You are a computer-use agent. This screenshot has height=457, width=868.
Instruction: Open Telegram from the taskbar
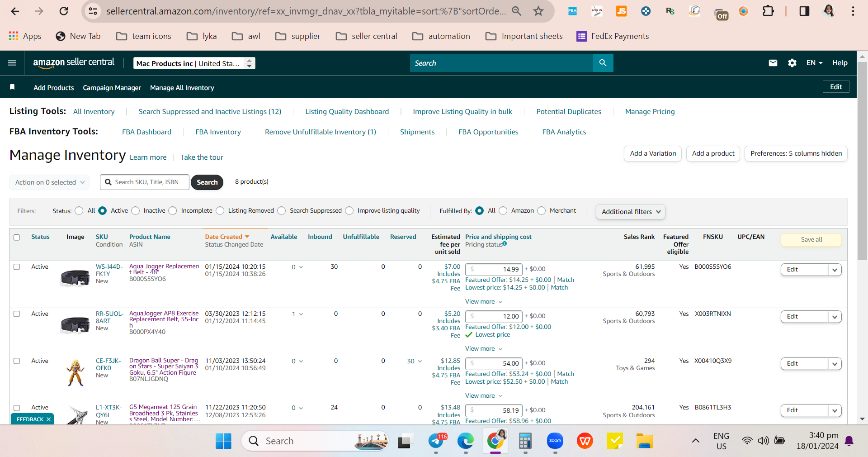(x=436, y=441)
